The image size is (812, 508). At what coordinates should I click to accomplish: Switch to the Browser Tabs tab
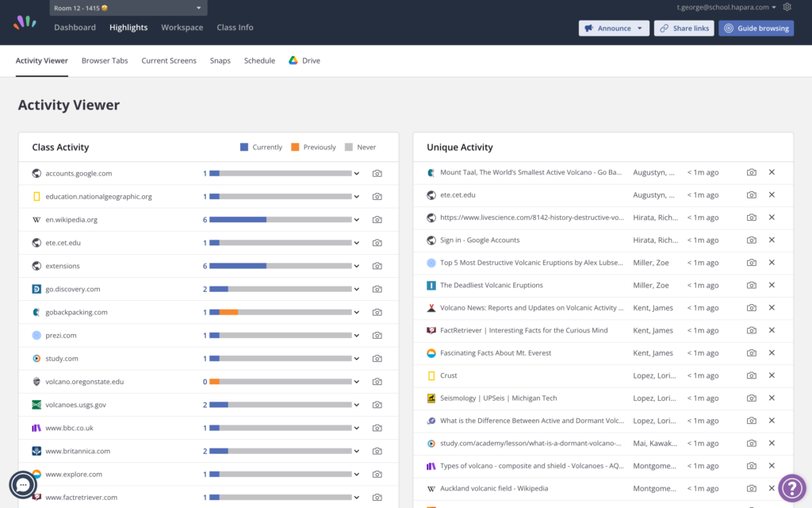pos(104,60)
